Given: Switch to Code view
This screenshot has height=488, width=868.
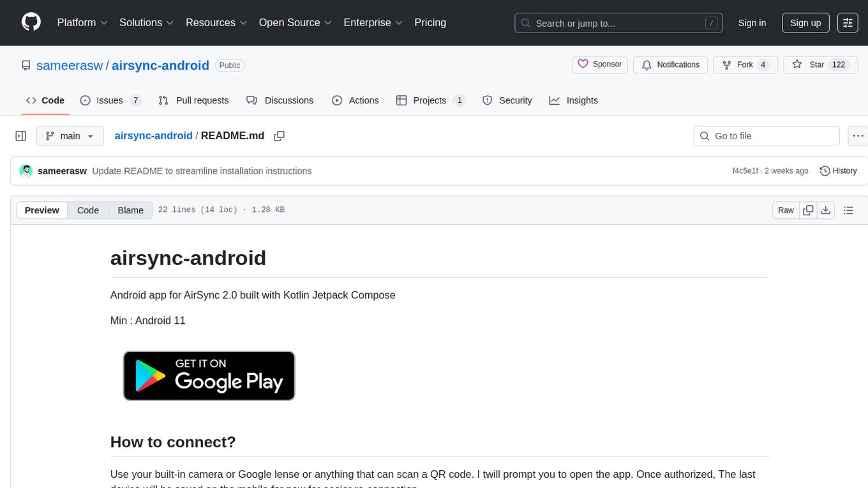Looking at the screenshot, I should [x=88, y=210].
